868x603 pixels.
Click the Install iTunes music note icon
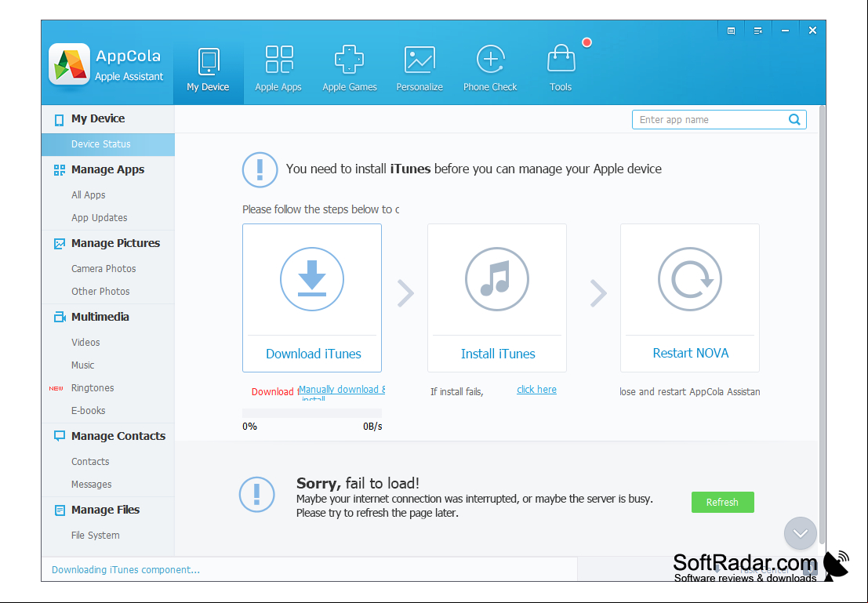pyautogui.click(x=497, y=279)
